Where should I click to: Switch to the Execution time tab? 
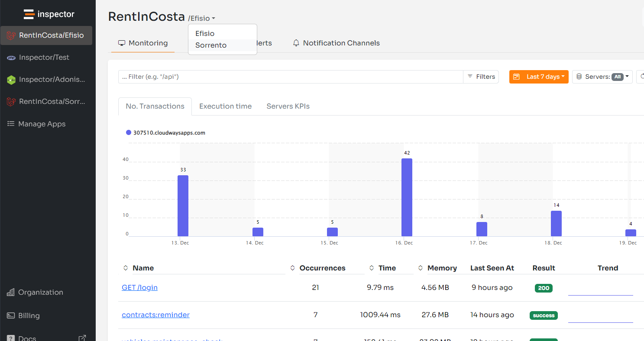(x=225, y=106)
